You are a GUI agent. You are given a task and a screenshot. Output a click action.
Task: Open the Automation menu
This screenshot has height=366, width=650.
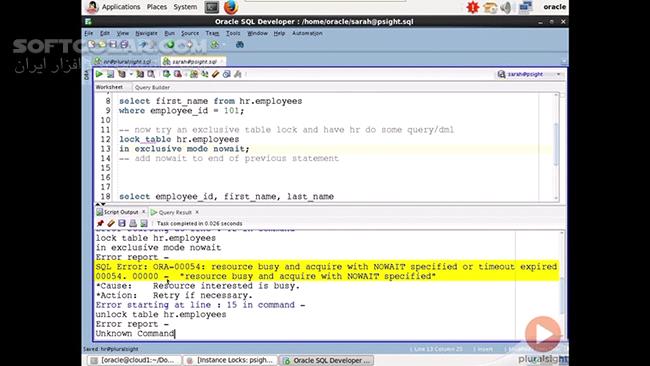(307, 33)
